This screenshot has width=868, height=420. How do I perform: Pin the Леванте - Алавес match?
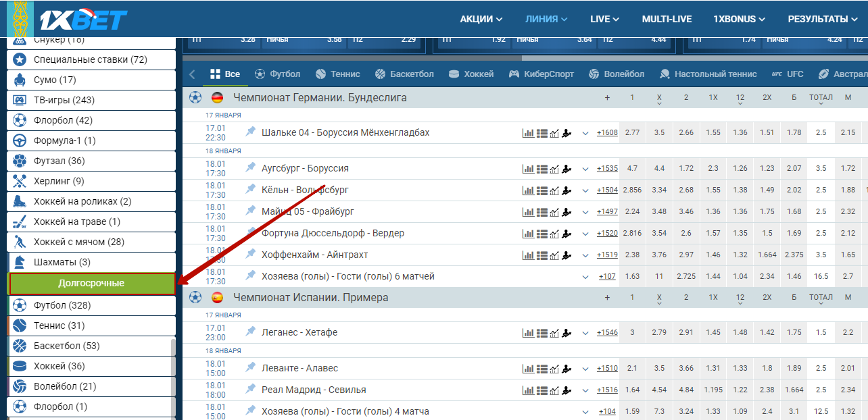[x=251, y=367]
